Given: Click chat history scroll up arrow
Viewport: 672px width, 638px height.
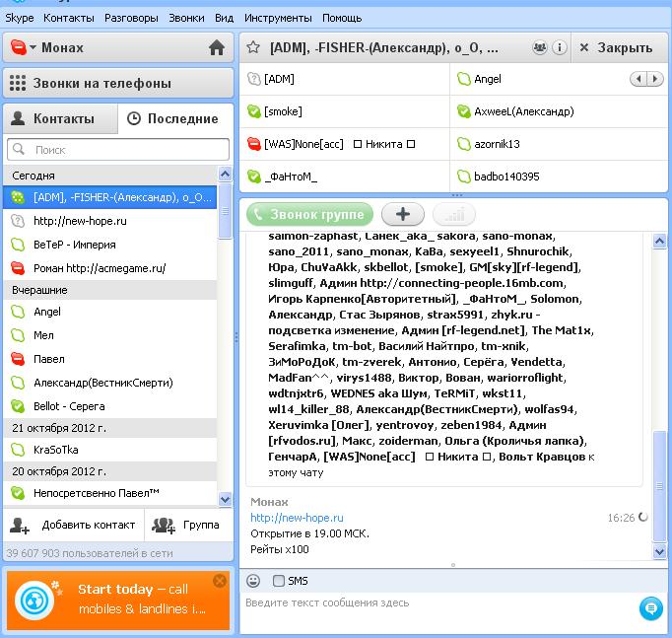Looking at the screenshot, I should [x=659, y=242].
